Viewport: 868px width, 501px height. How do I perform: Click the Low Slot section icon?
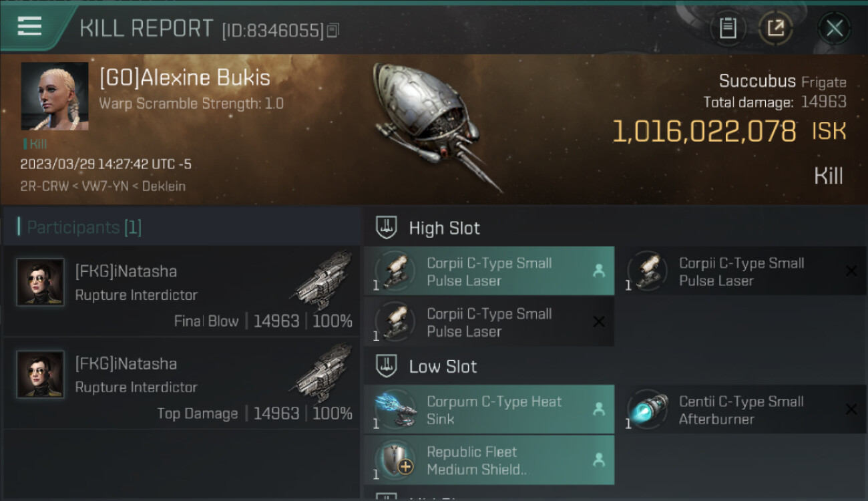[387, 366]
